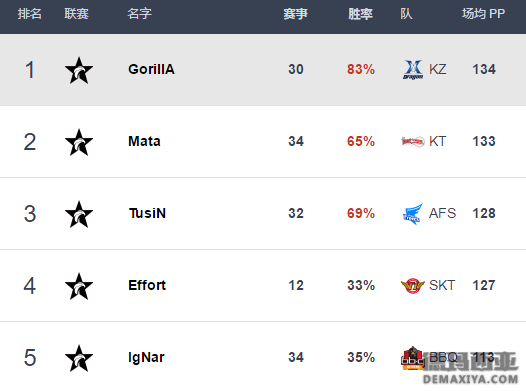
Task: Click the league star icon in Mata's row
Action: (x=79, y=142)
